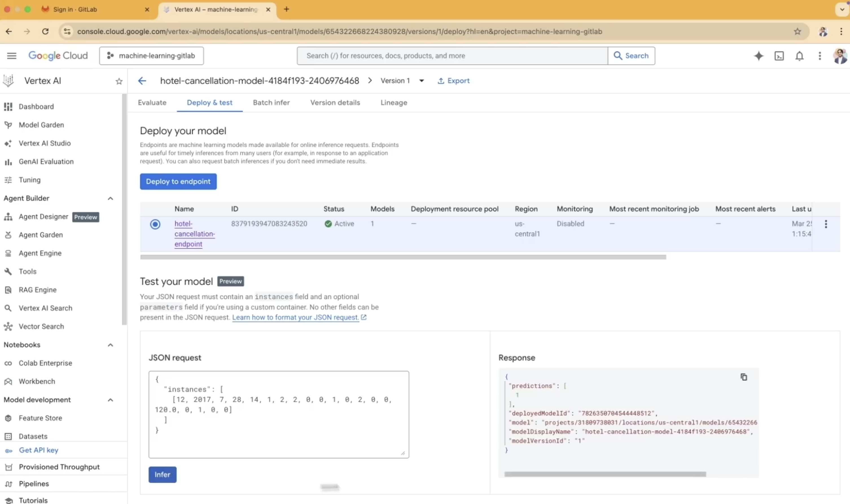Image resolution: width=850 pixels, height=504 pixels.
Task: Bookmark this page with the star icon
Action: point(797,32)
